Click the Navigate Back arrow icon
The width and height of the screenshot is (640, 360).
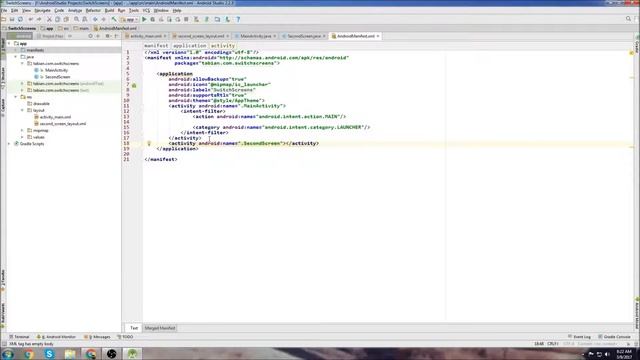tap(95, 19)
